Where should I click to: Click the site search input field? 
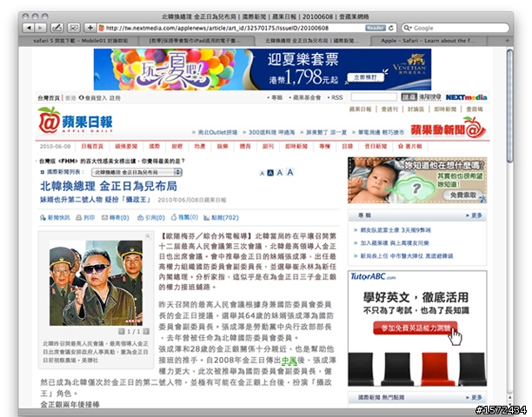point(374,97)
